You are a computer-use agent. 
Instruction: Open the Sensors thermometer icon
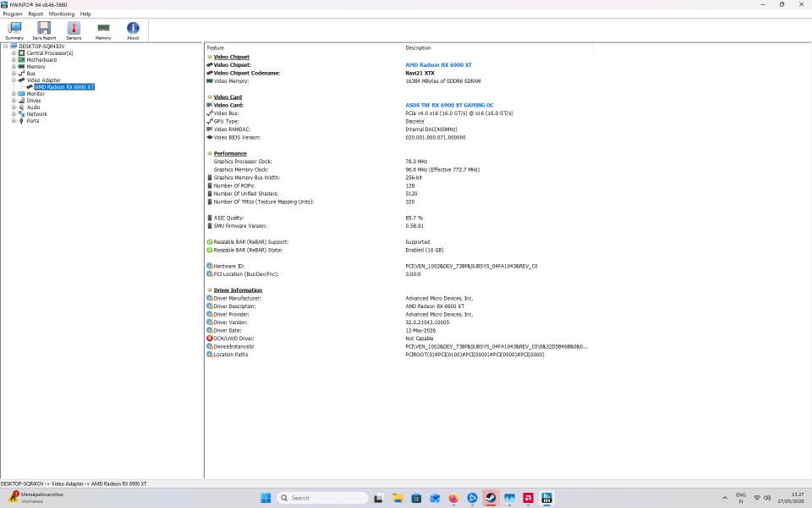tap(74, 30)
